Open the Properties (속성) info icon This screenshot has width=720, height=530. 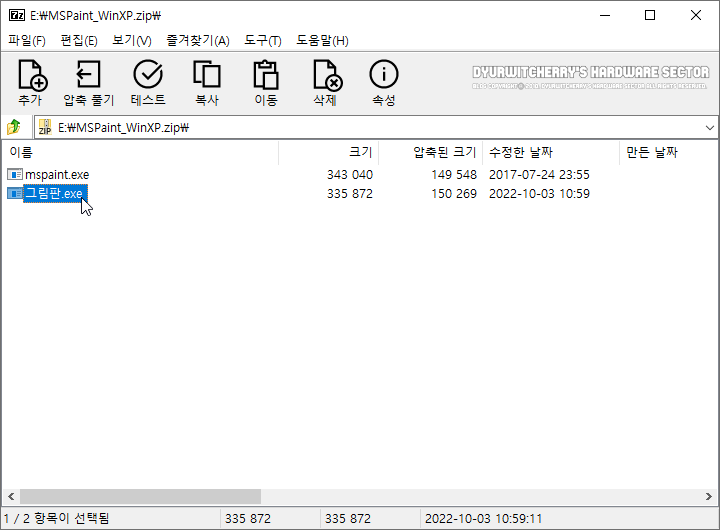[383, 74]
